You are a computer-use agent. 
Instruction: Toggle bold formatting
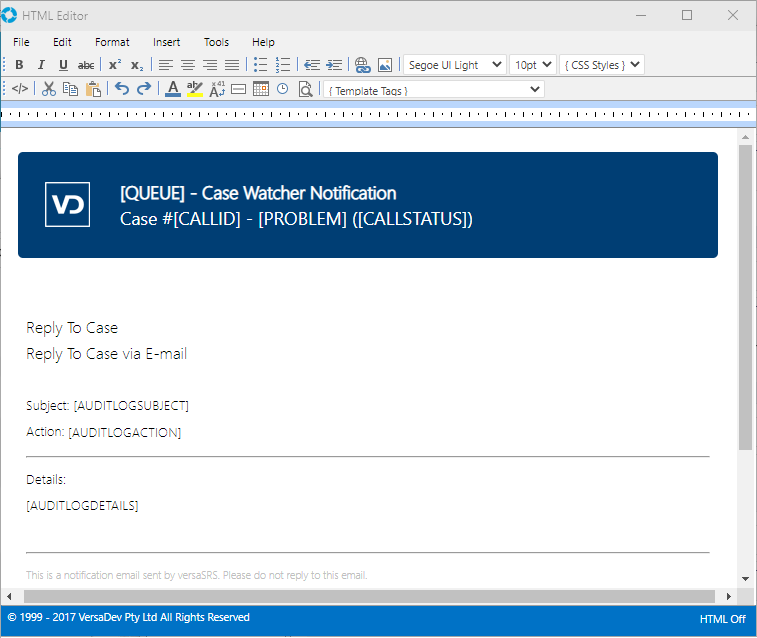[19, 65]
